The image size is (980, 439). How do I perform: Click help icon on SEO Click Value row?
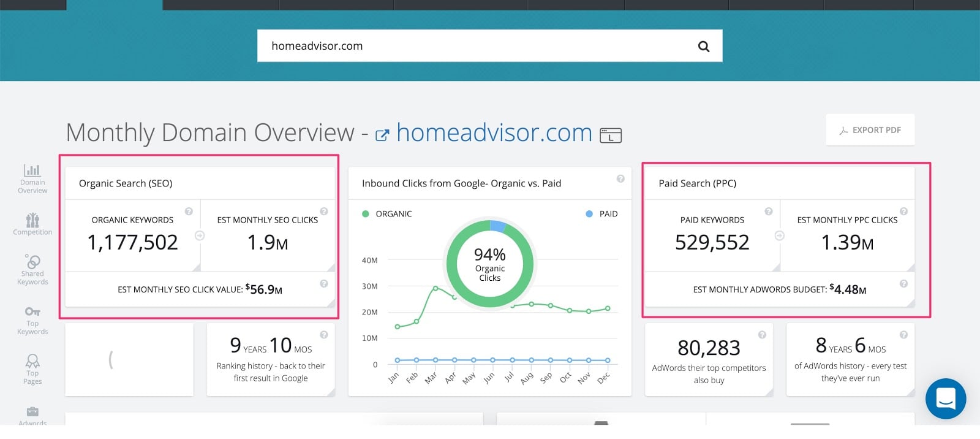[324, 284]
